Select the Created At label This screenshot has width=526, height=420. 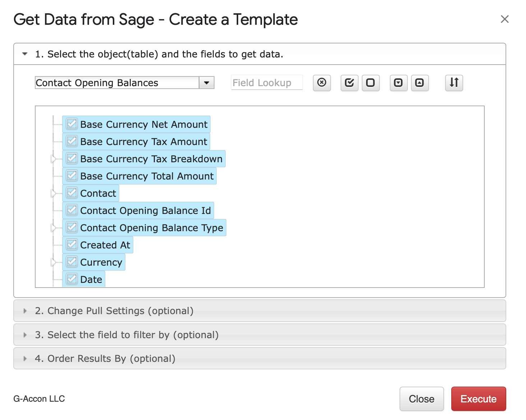point(105,245)
